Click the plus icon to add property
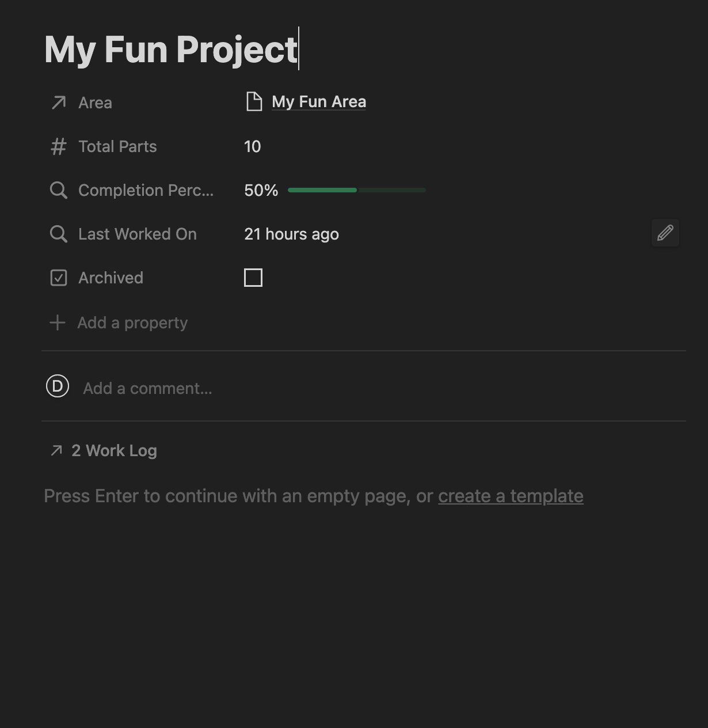This screenshot has width=708, height=728. [58, 323]
